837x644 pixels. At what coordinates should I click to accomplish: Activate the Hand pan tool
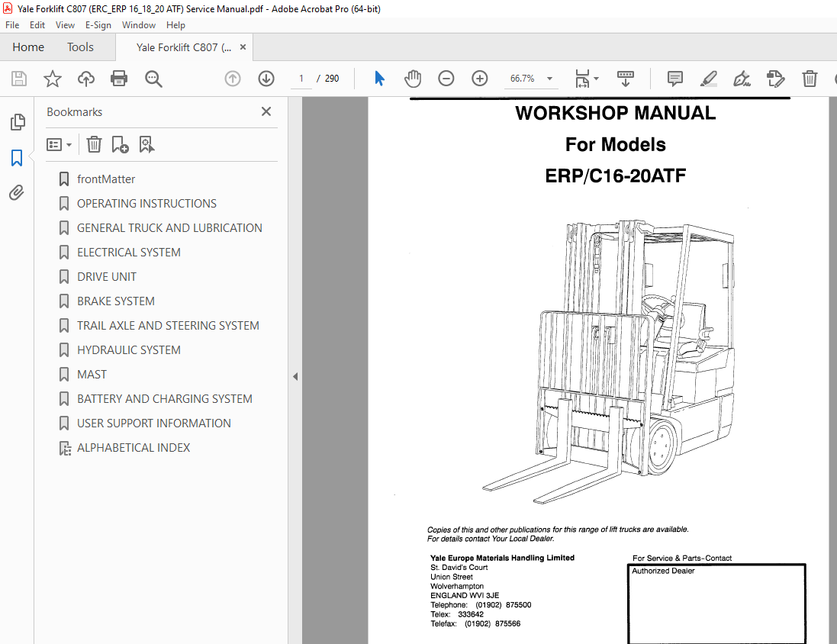(413, 79)
